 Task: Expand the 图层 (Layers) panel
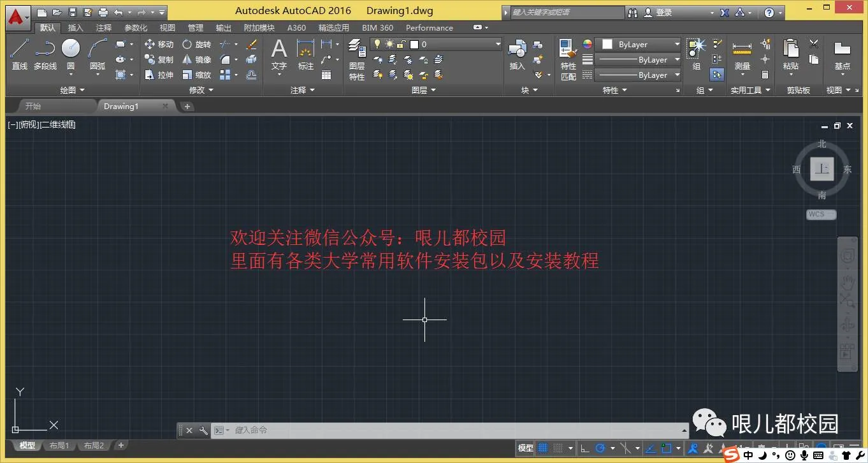pos(424,91)
